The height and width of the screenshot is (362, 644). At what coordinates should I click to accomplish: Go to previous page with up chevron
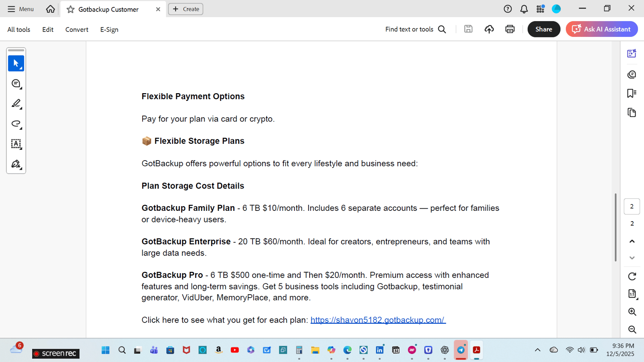tap(632, 241)
